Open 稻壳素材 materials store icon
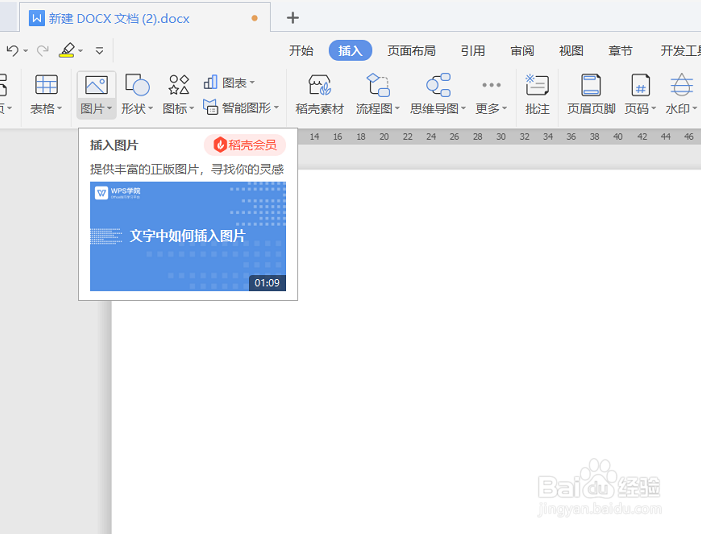The width and height of the screenshot is (701, 534). click(320, 85)
